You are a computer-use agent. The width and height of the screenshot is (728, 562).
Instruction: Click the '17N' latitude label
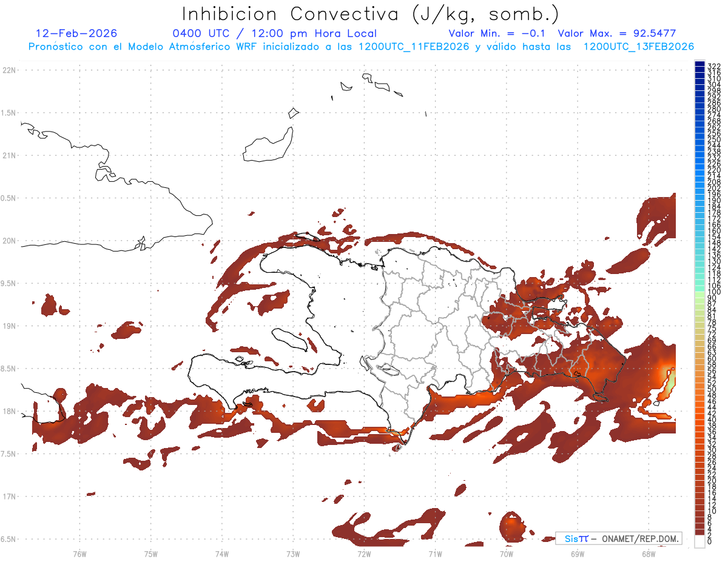[x=9, y=497]
